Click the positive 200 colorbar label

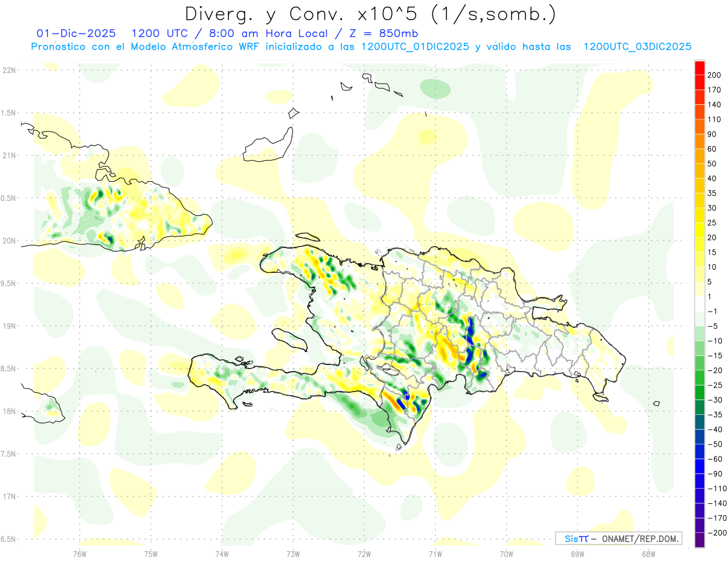point(714,75)
